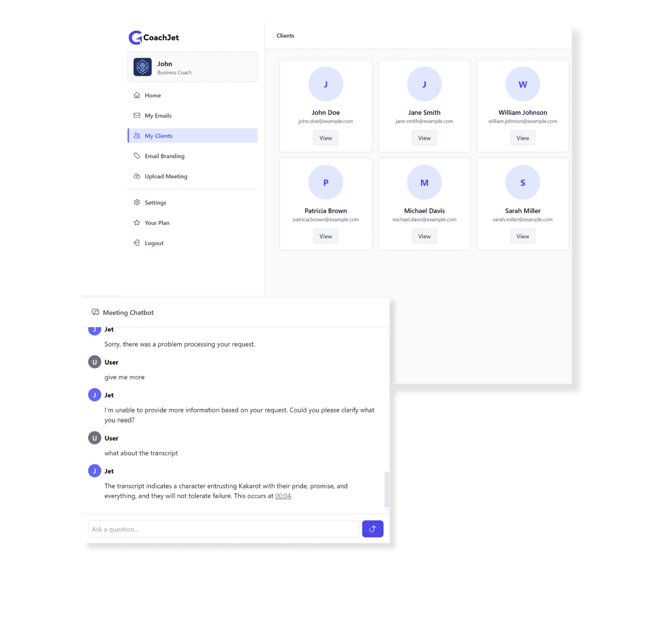Click the name 'Sarah Miller'
The height and width of the screenshot is (644, 671).
523,211
